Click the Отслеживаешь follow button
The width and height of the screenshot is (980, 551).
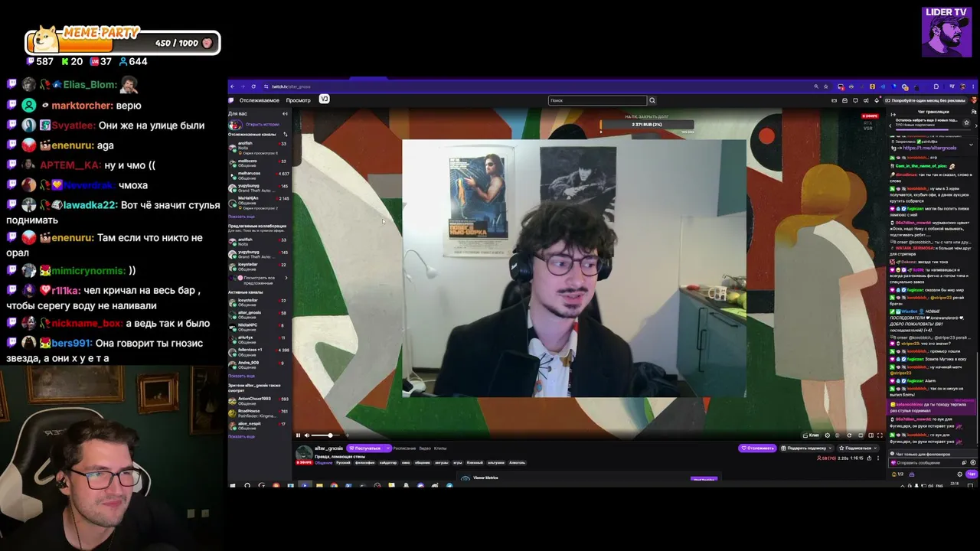coord(758,448)
